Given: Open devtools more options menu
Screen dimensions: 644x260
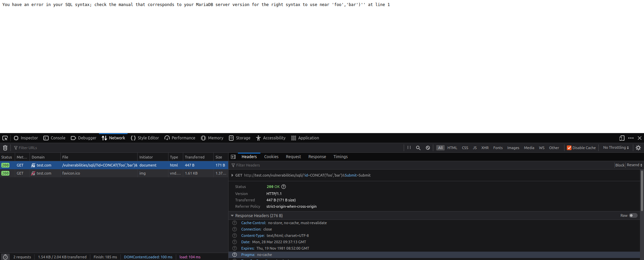Looking at the screenshot, I should 631,138.
